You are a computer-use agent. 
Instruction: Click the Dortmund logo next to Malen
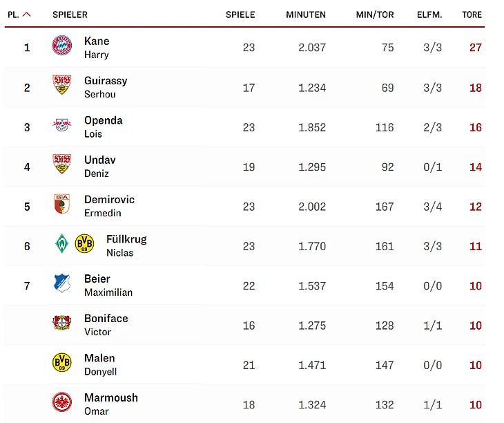point(61,363)
